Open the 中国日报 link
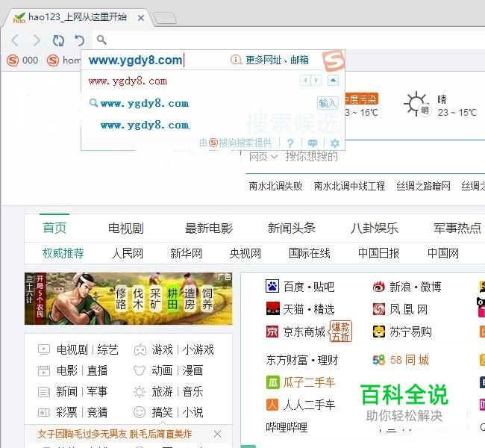The width and height of the screenshot is (485, 448). pyautogui.click(x=378, y=253)
